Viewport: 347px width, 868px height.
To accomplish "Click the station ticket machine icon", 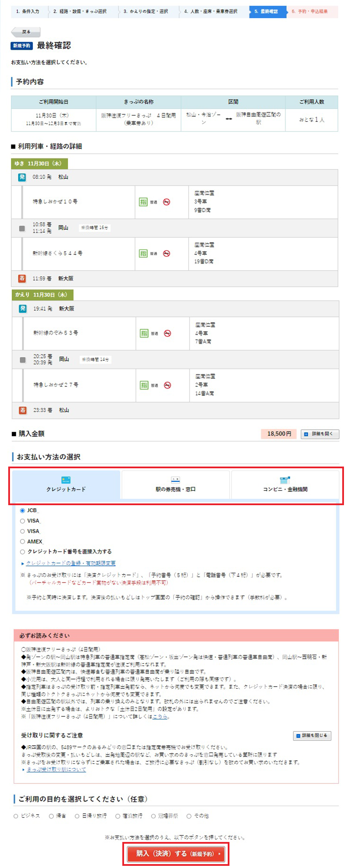I will point(175,480).
